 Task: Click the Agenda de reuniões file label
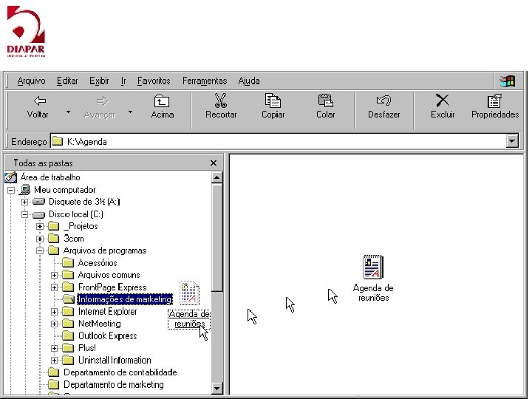(373, 293)
